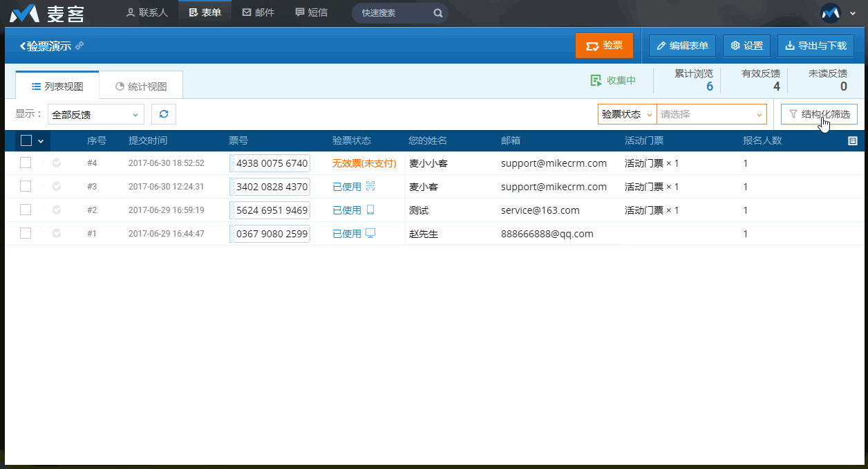The image size is (868, 469).
Task: Click ticket number 5624 6951 9469
Action: tap(272, 210)
